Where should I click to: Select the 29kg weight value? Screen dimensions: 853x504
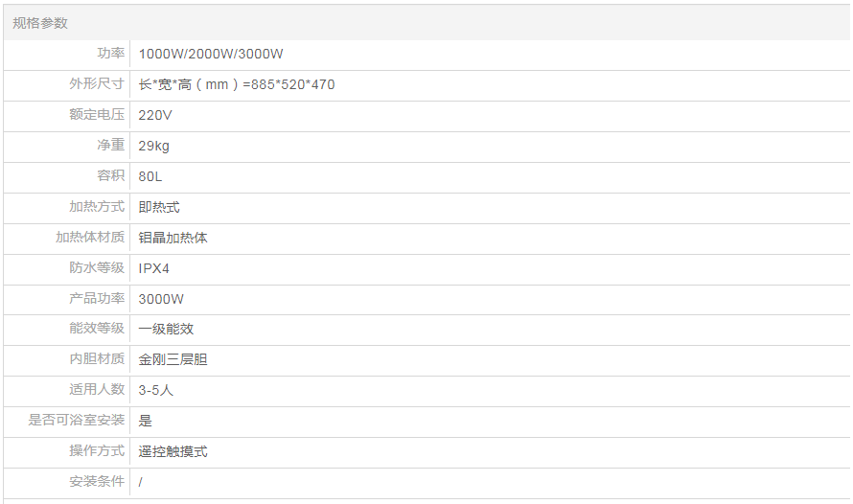153,147
